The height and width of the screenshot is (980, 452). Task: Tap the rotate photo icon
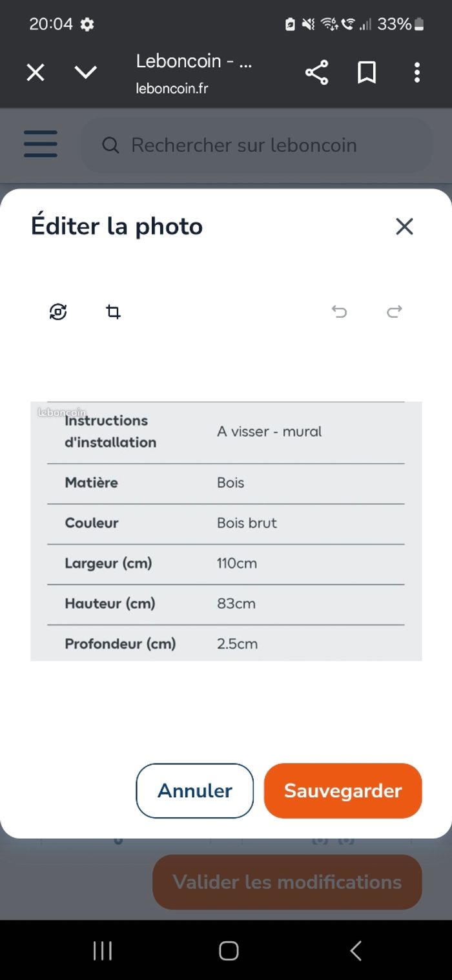point(58,312)
